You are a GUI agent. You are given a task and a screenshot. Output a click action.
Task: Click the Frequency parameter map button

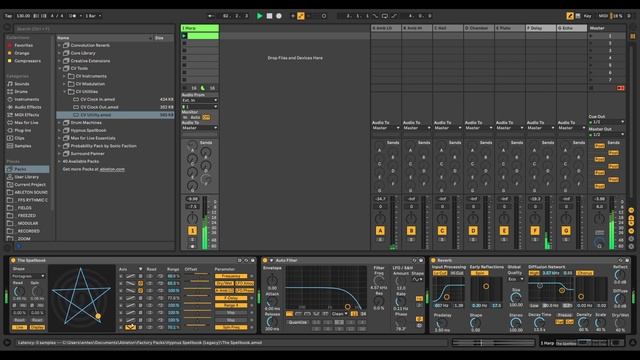pos(231,276)
